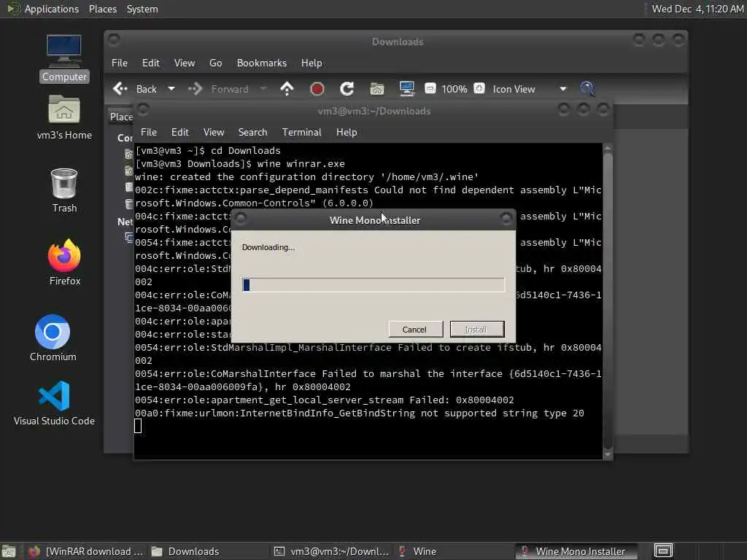Screen dimensions: 747x560
Task: Click the disabled Install button
Action: (x=477, y=329)
